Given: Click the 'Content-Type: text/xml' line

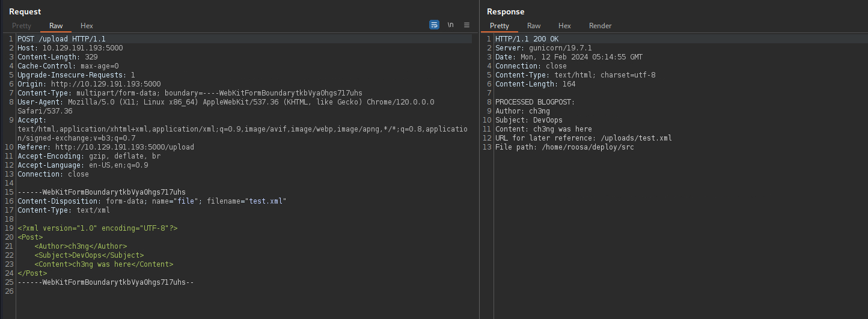Looking at the screenshot, I should [x=64, y=210].
